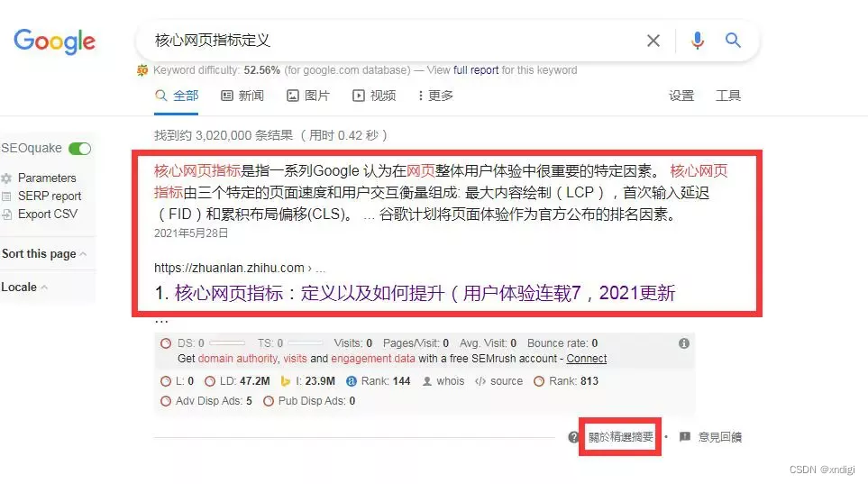Screen dimensions: 868x484
Task: Click the circle icon next to LD: 47.2M
Action: [210, 381]
